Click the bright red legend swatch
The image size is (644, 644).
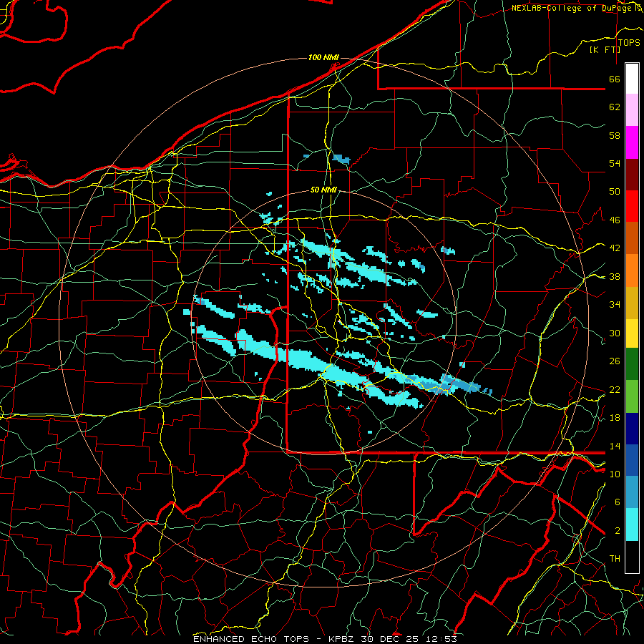tap(632, 206)
